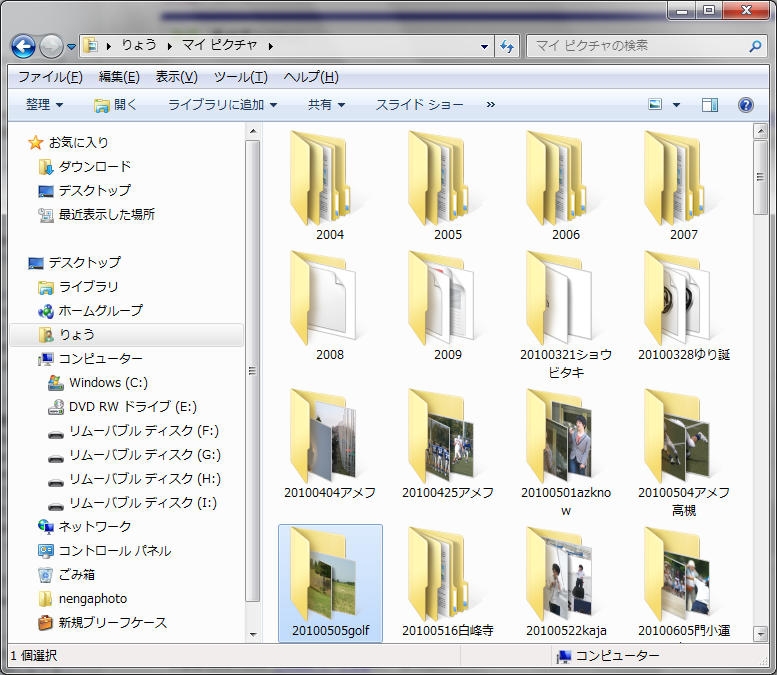Image resolution: width=777 pixels, height=675 pixels.
Task: Open ネットワーク in the navigation tree
Action: click(94, 527)
